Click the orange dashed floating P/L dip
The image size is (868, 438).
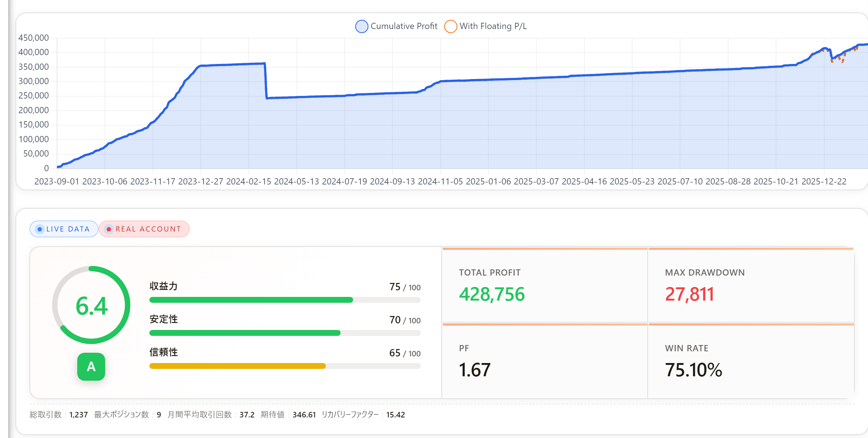tap(837, 58)
